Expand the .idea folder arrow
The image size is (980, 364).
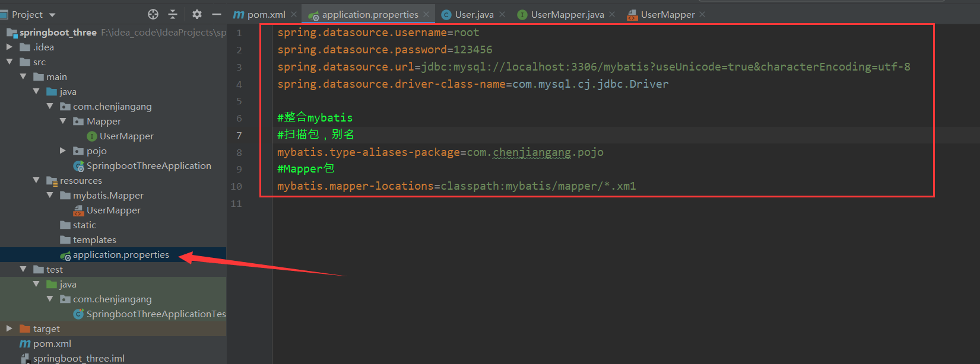tap(9, 47)
